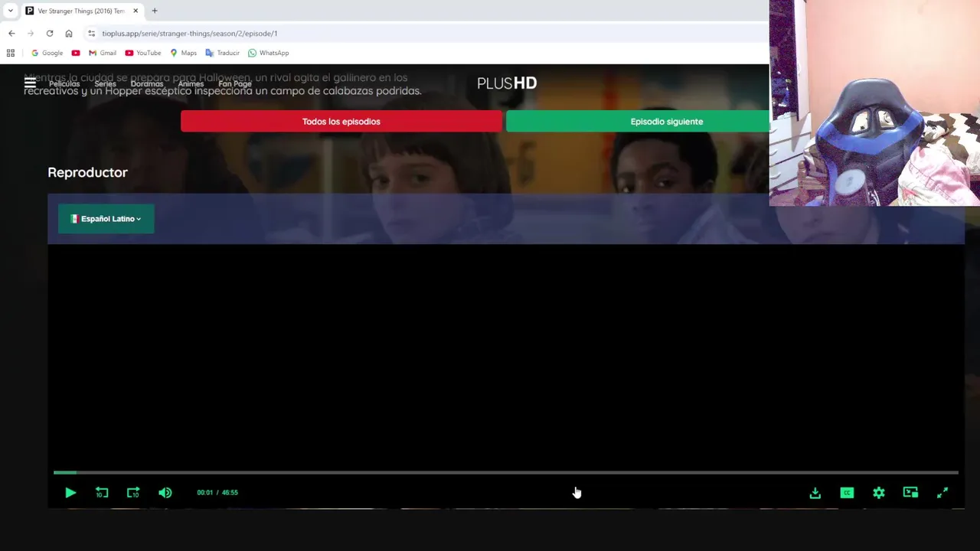980x551 pixels.
Task: Go back in browser history
Action: coord(11,34)
